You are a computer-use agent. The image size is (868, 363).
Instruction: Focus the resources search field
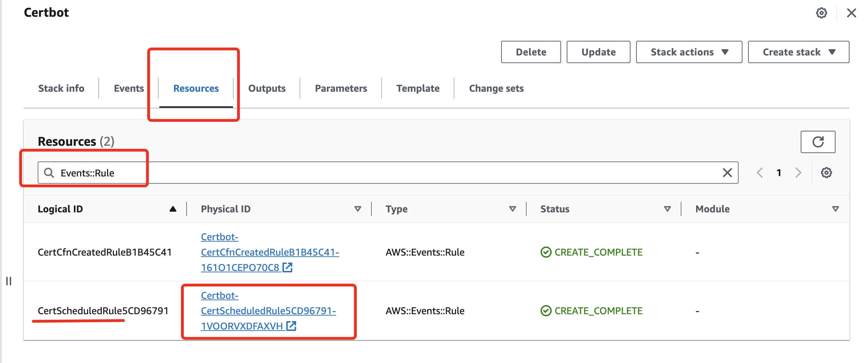[388, 173]
